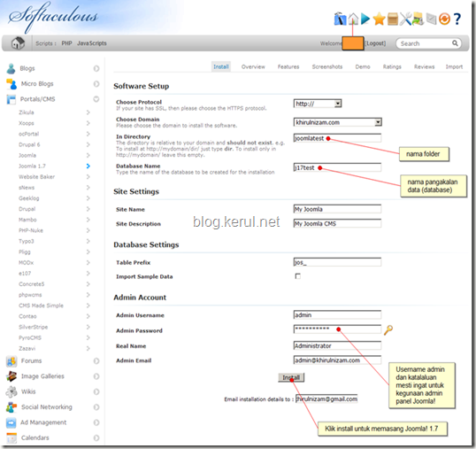Expand the Blogs category
476x449 pixels.
click(x=96, y=69)
